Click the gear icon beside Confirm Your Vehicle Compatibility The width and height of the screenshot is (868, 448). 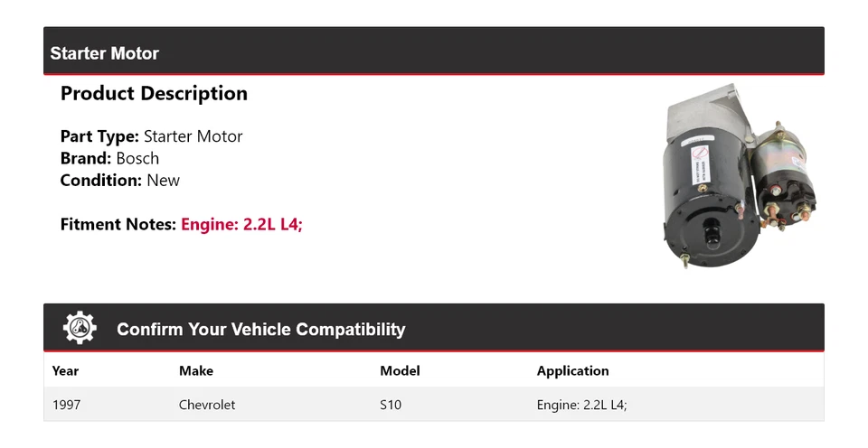tap(80, 328)
